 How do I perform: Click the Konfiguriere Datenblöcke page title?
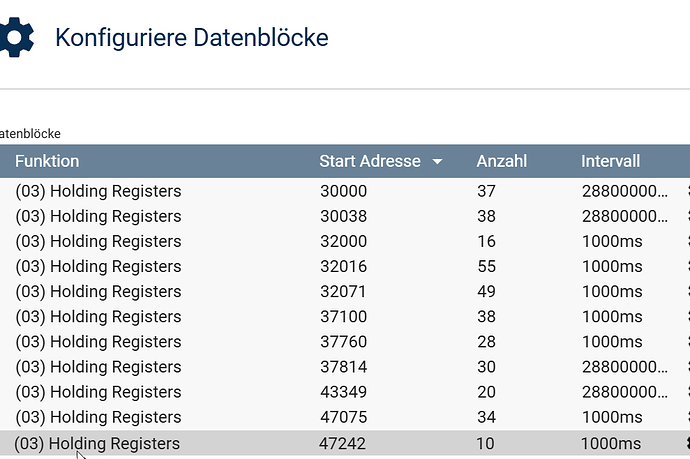(191, 38)
